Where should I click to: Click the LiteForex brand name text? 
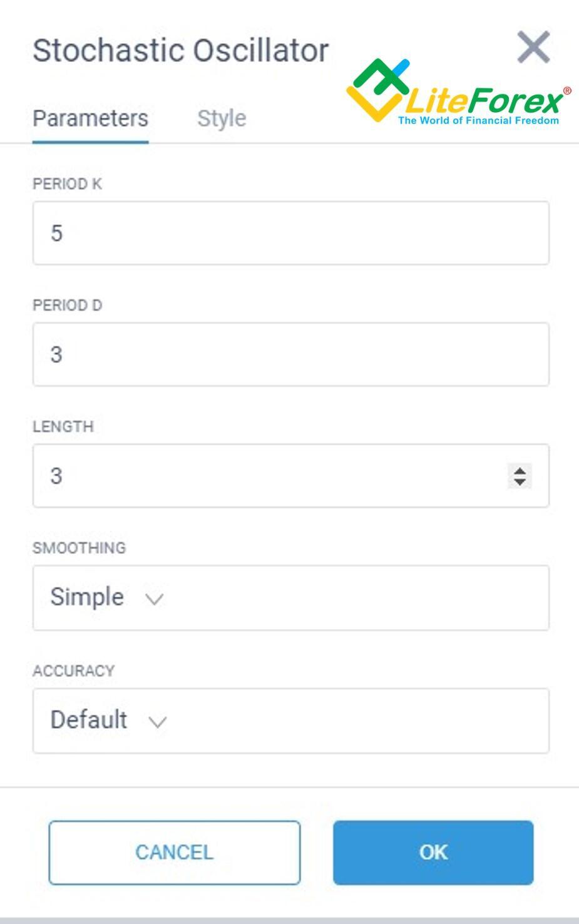tap(484, 100)
